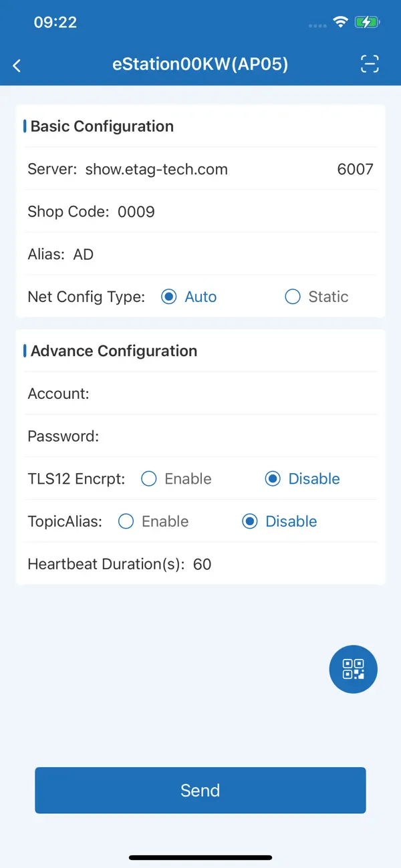Screen dimensions: 401x868
Task: Tap the floating QR code button
Action: coord(354,669)
